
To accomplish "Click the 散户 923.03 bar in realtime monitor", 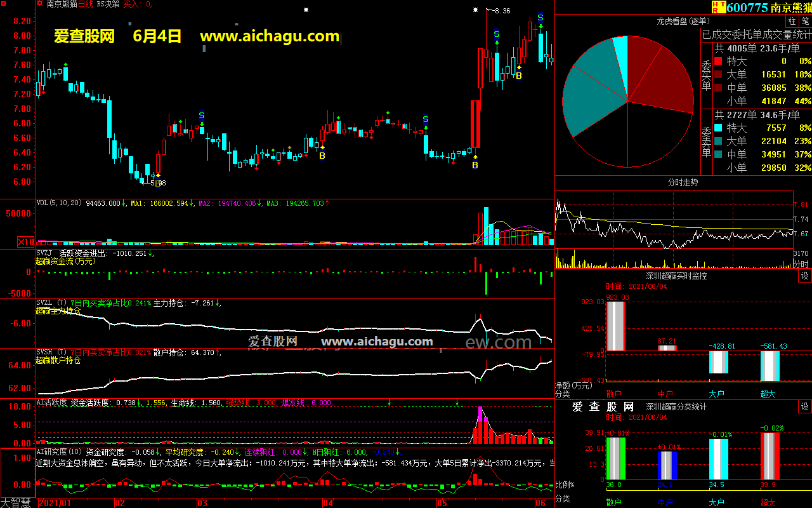I will (616, 326).
